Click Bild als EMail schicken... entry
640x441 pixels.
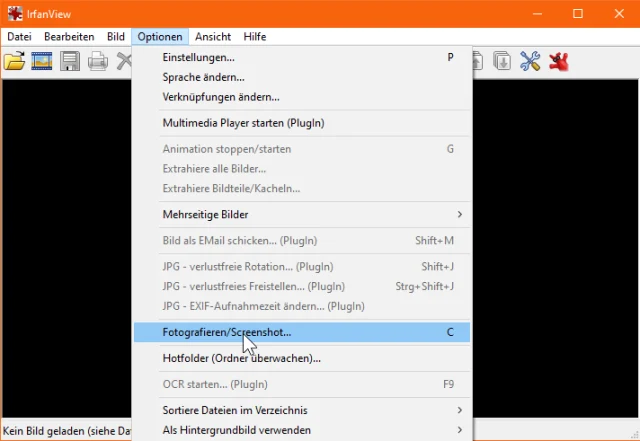pos(302,241)
